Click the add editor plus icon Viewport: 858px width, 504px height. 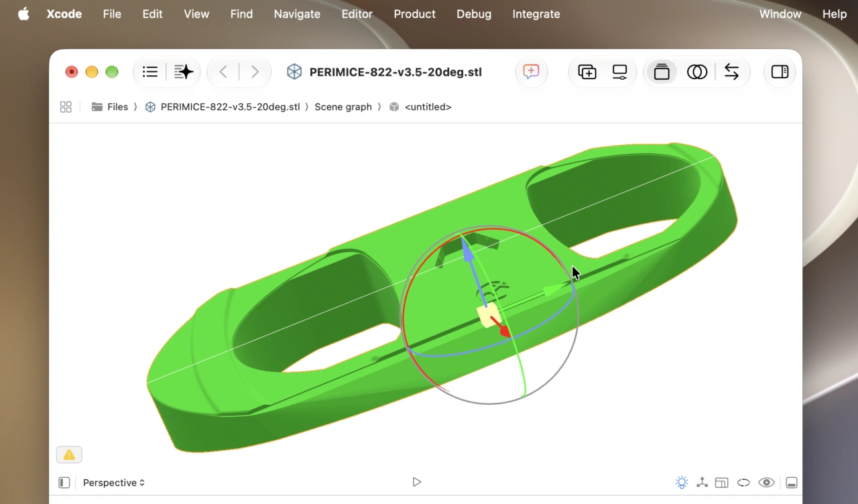(x=587, y=72)
